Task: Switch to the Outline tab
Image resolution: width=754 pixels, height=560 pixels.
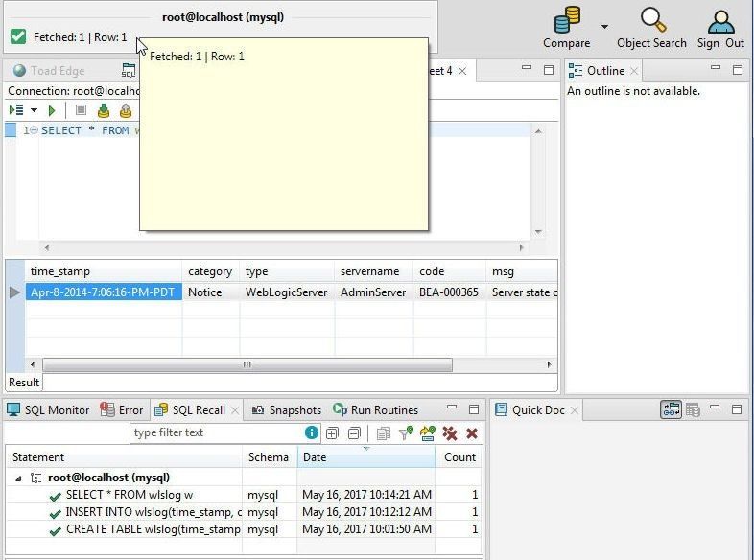Action: point(598,71)
